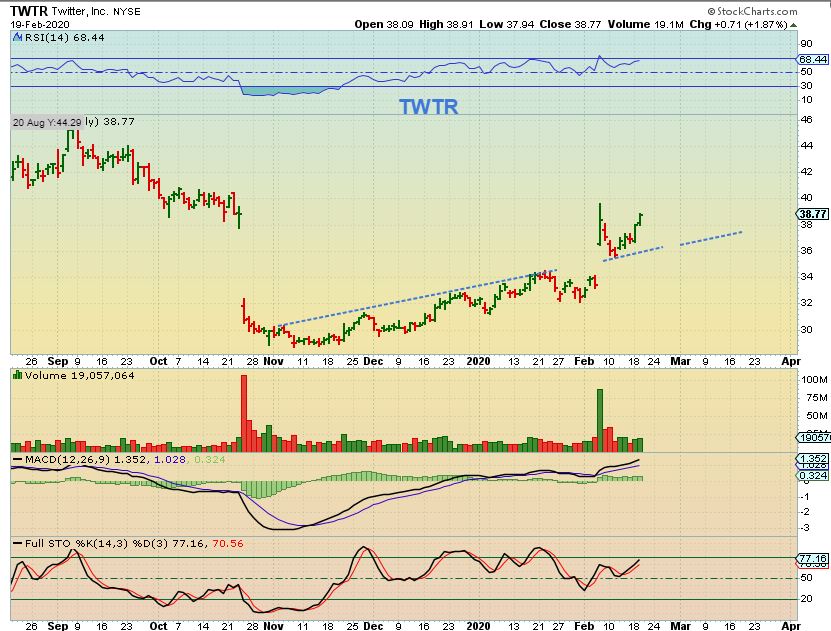
Task: Click the 19-Feb-2020 date label
Action: coord(40,24)
